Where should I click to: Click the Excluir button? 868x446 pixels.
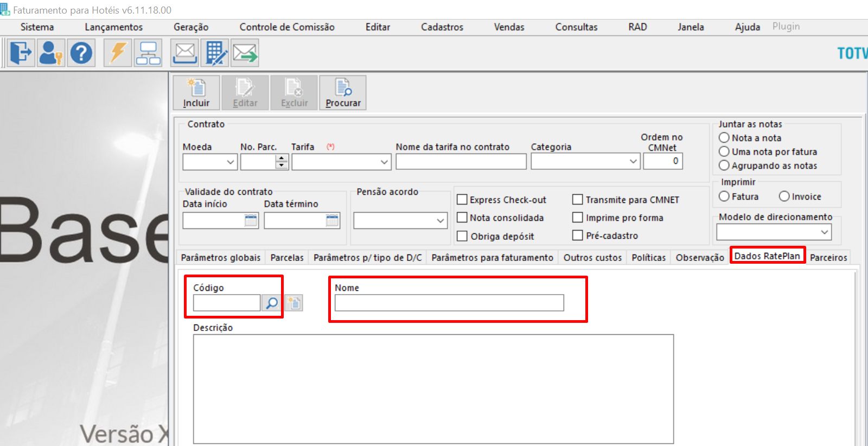pos(294,93)
